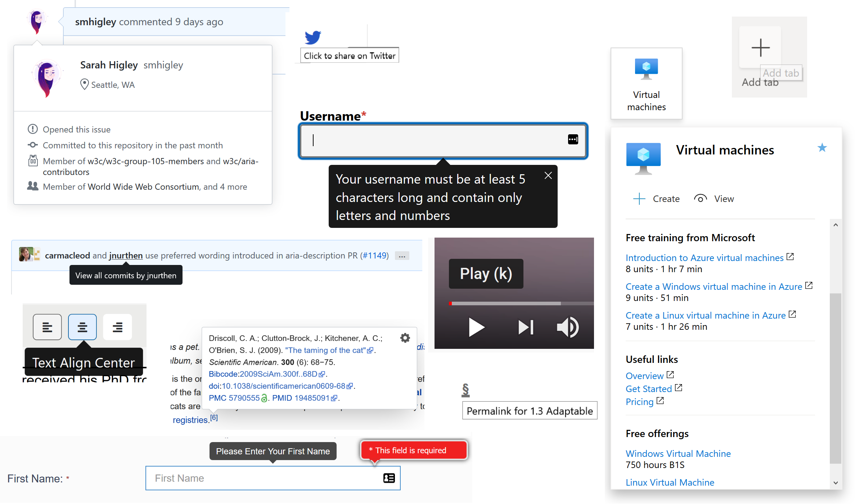The width and height of the screenshot is (864, 504).
Task: Click the contact card icon in First Name field
Action: [x=388, y=478]
